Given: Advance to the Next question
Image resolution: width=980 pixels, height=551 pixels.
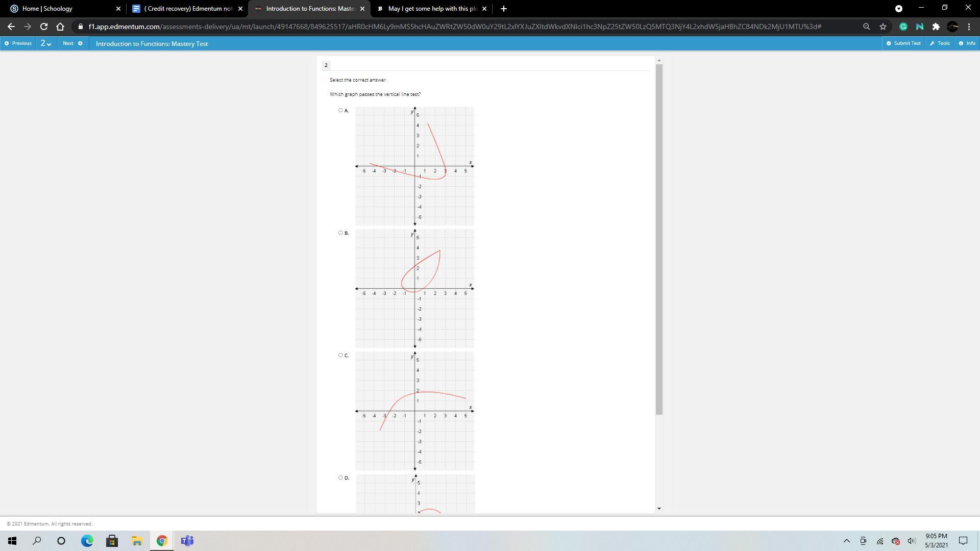Looking at the screenshot, I should [72, 43].
